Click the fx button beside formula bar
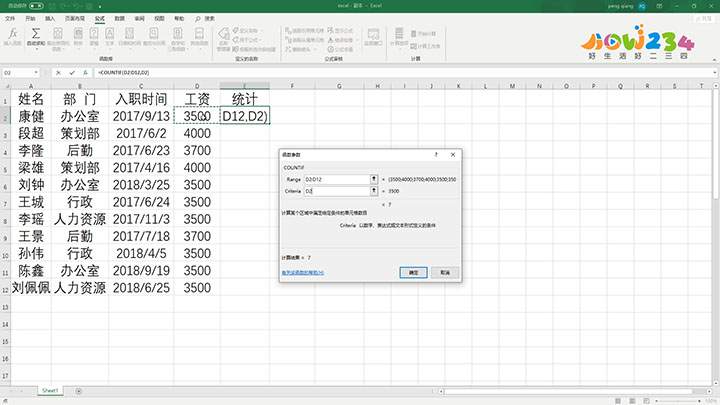720x405 pixels. point(85,73)
